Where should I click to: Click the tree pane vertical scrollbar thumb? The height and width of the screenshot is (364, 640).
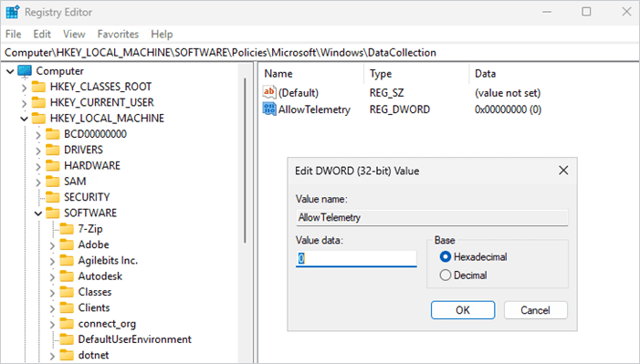(245, 161)
